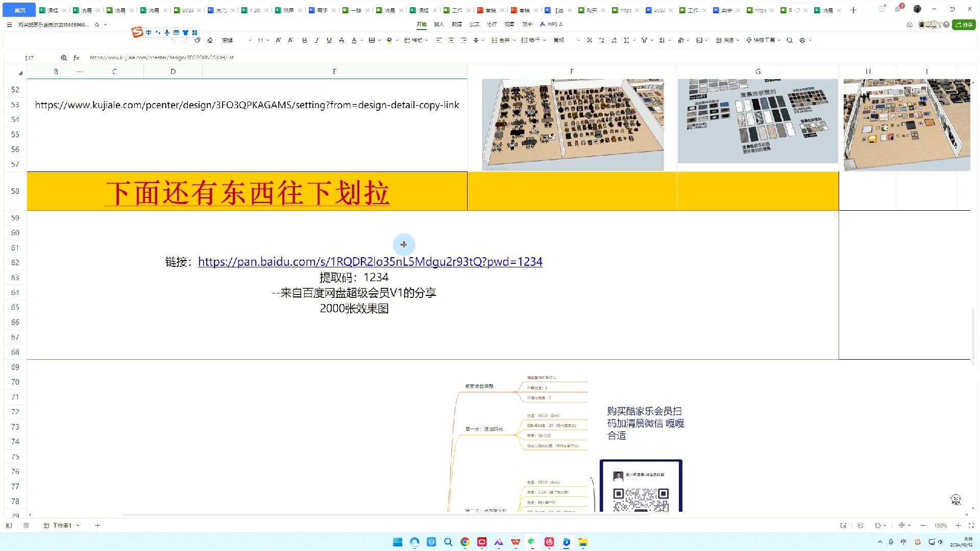The width and height of the screenshot is (980, 551).
Task: Open the font size dropdown showing 11
Action: [x=263, y=40]
